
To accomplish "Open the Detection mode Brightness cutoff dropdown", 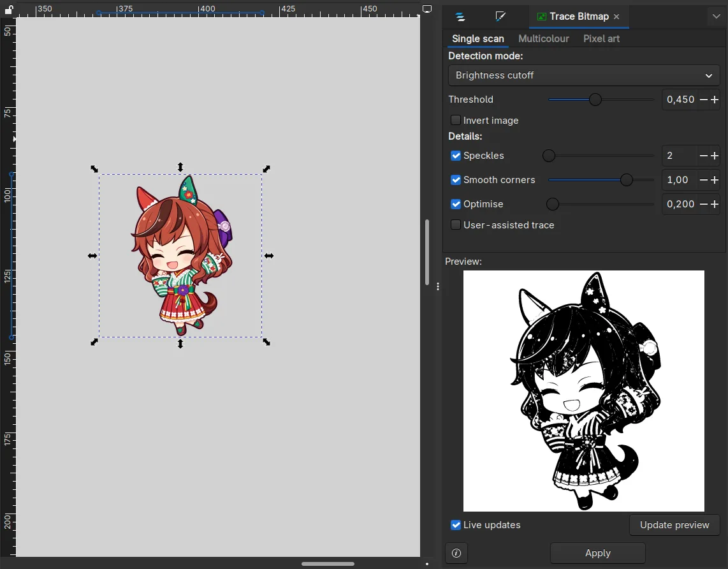I will point(584,75).
